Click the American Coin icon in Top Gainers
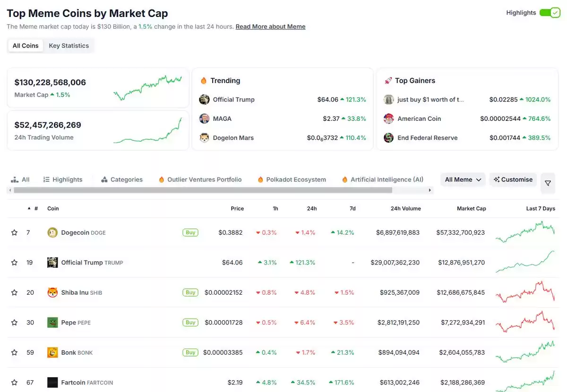The width and height of the screenshot is (567, 392). point(389,119)
